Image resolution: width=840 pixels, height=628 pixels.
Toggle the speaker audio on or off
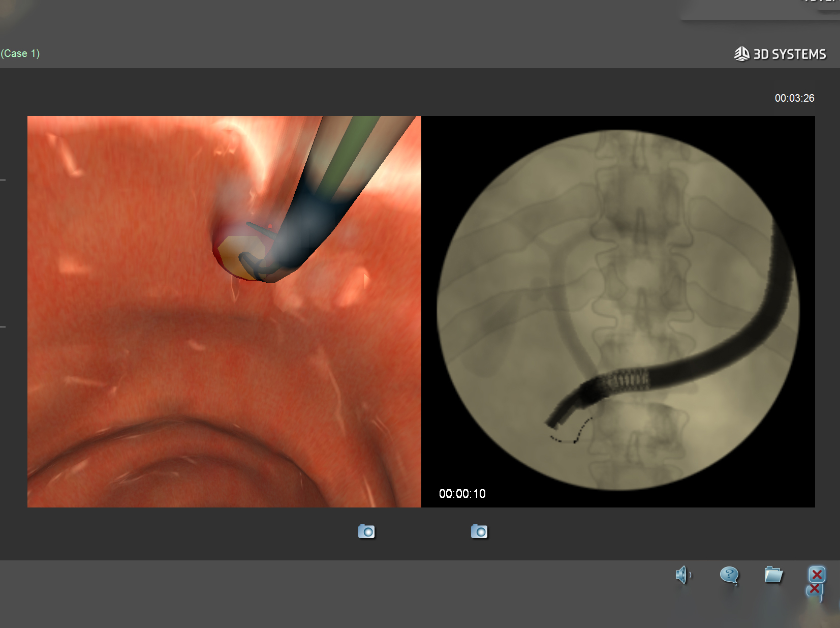(683, 575)
